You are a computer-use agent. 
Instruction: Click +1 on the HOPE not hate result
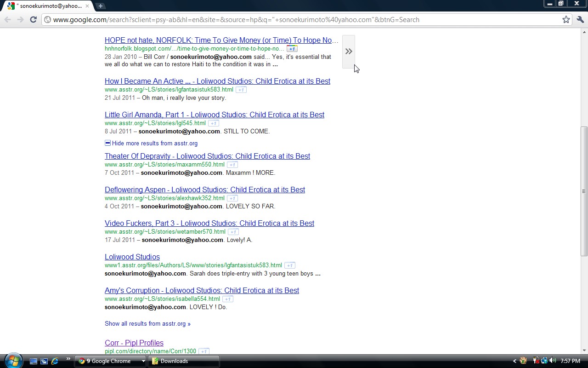(x=292, y=49)
